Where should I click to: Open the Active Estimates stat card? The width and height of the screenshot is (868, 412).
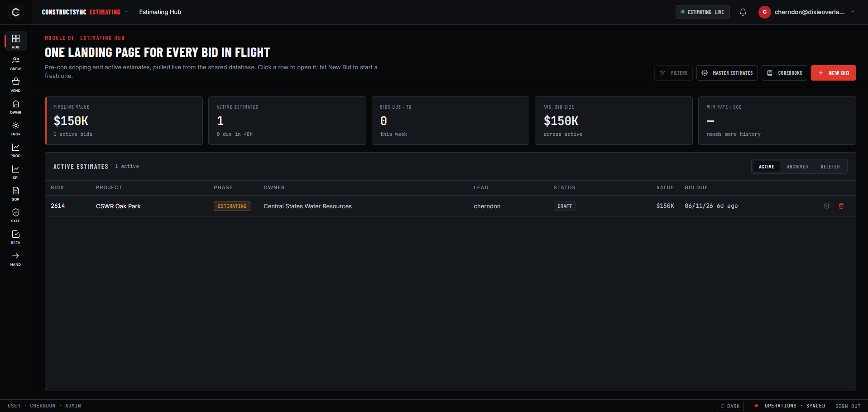[x=287, y=120]
